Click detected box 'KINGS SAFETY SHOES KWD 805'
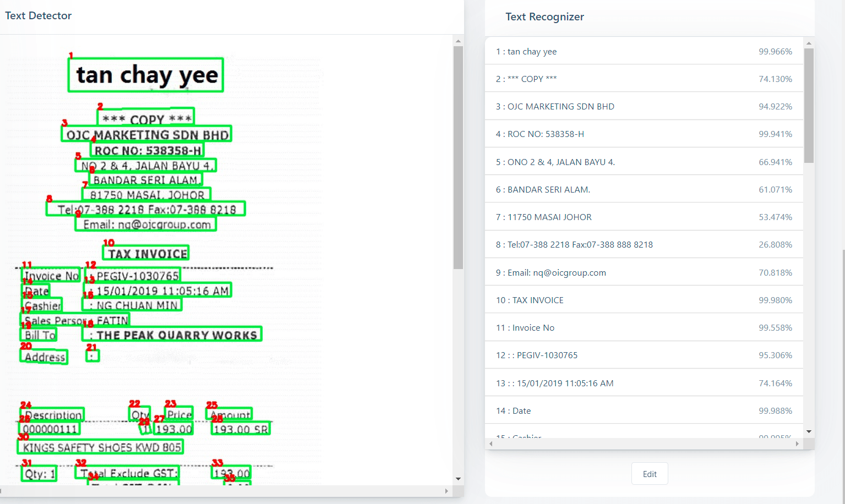Viewport: 845px width, 504px height. coord(100,446)
